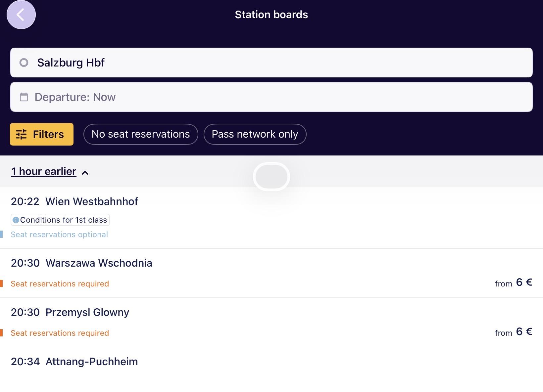
Task: Open the Filters panel
Action: pyautogui.click(x=42, y=134)
